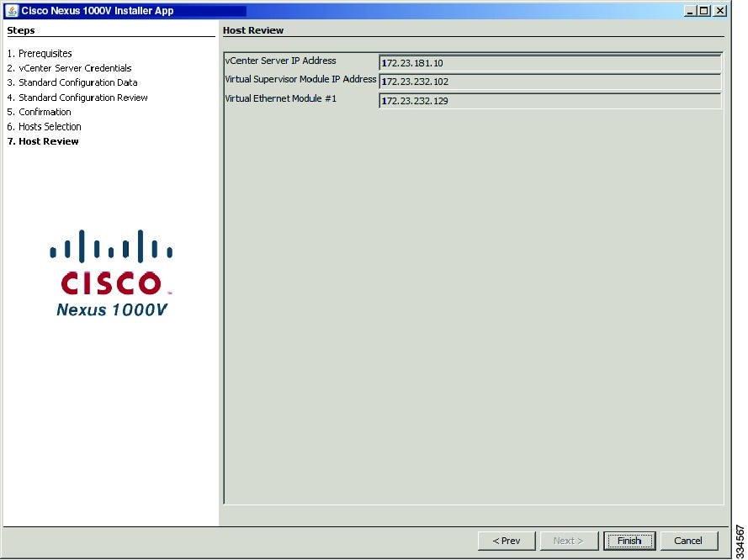Open the Hosts Selection step
Viewport: 748px width, 560px height.
point(49,126)
